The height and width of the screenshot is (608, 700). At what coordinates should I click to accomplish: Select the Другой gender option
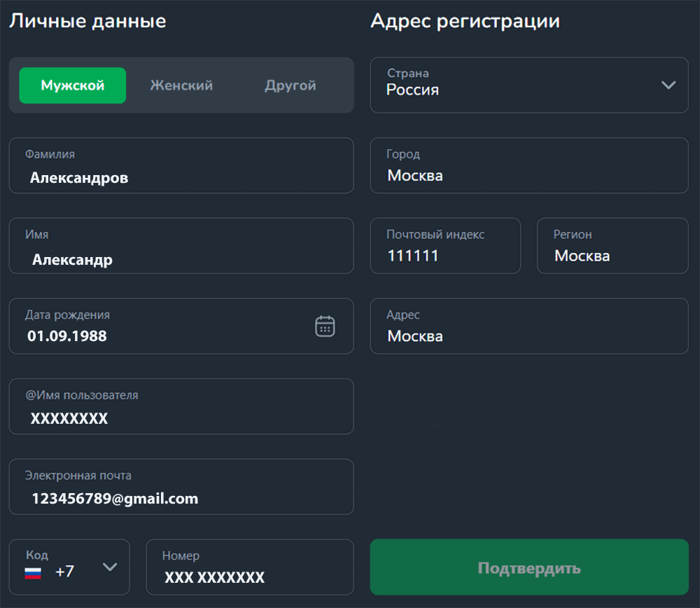[289, 85]
